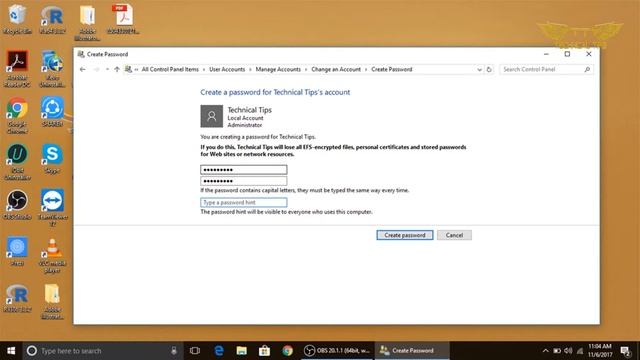Image resolution: width=640 pixels, height=360 pixels.
Task: Switch to OBS 20.1.1 taskbar window
Action: pos(338,351)
